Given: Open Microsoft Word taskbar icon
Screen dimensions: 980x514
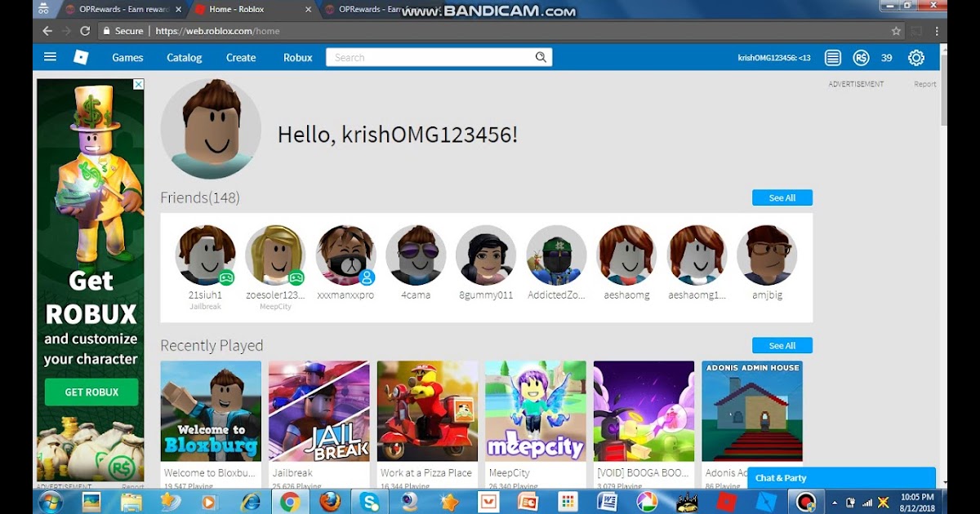Looking at the screenshot, I should 607,502.
